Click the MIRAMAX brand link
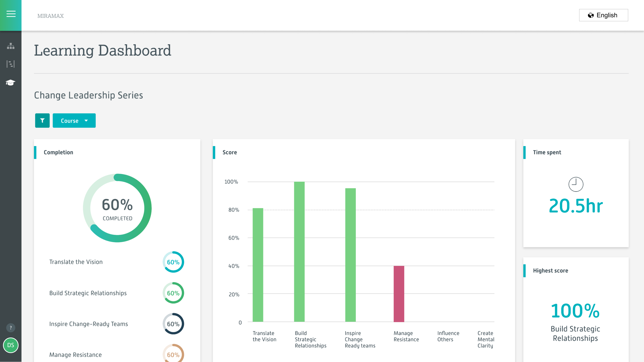 tap(50, 16)
